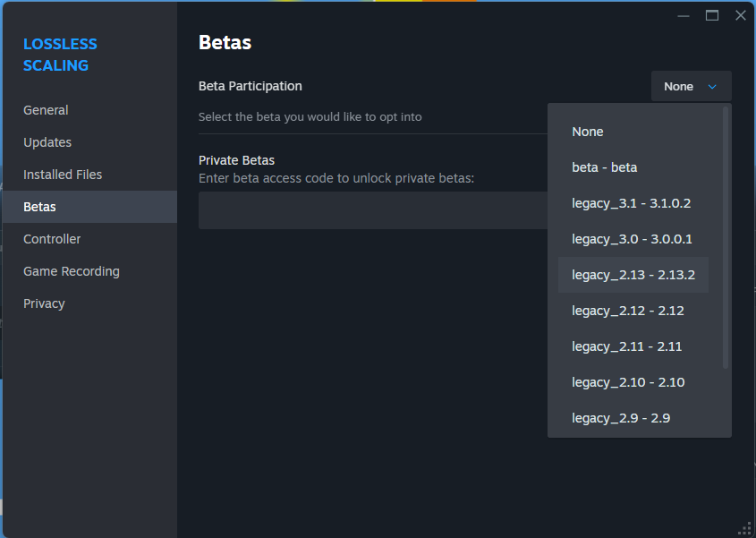Close the Lossless Scaling properties window
The width and height of the screenshot is (756, 538).
coord(741,16)
